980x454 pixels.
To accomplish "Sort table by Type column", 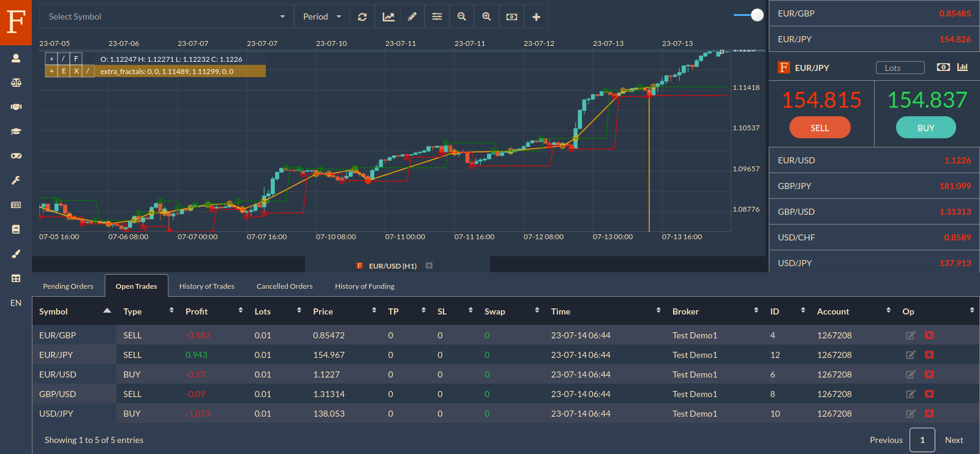I will tap(148, 311).
